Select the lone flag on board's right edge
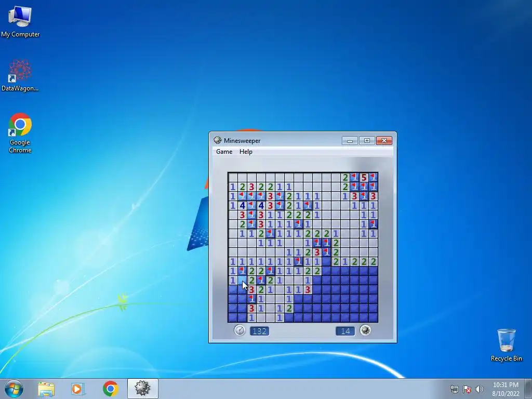 (x=373, y=224)
